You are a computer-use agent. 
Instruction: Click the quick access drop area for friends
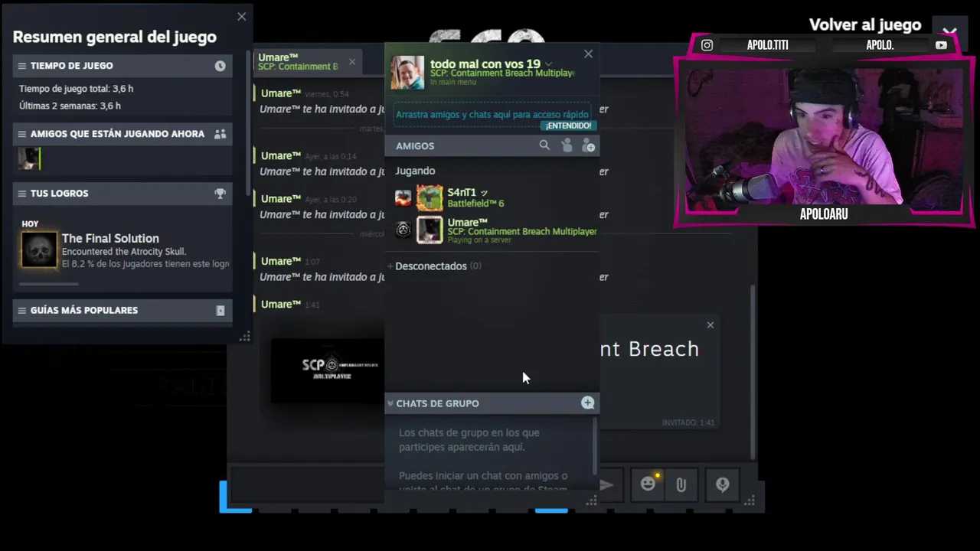(x=492, y=115)
